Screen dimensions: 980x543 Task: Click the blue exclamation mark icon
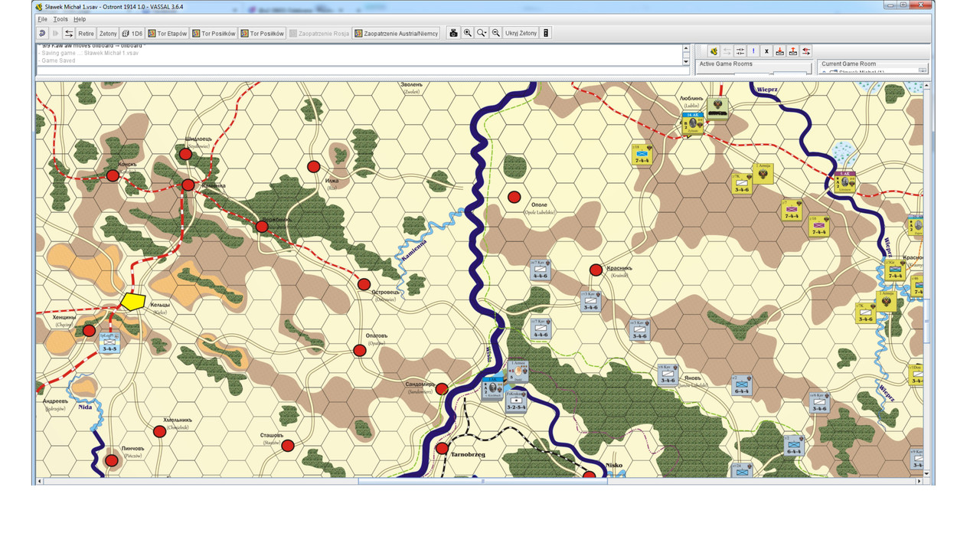coord(753,51)
